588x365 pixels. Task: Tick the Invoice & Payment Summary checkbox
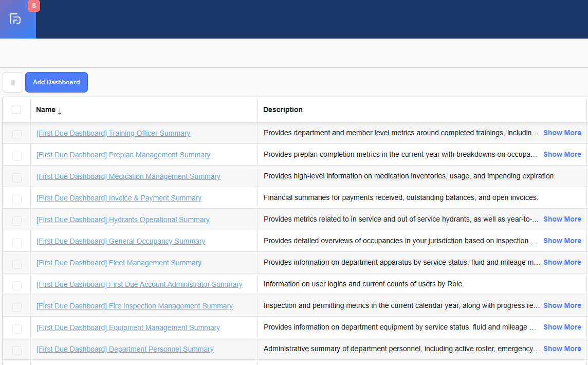[x=17, y=199]
